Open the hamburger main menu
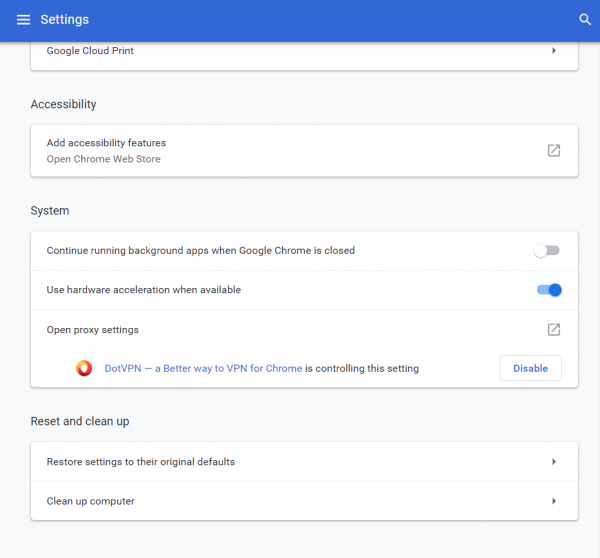 coord(23,20)
